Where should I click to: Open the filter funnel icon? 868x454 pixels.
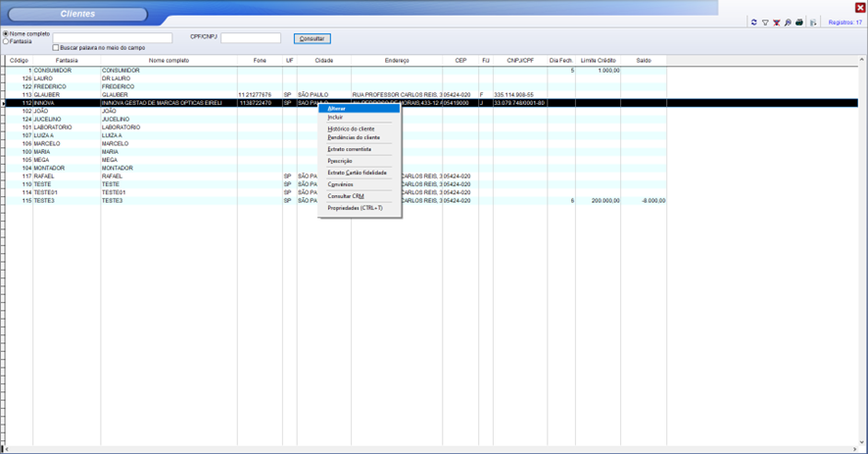(765, 22)
